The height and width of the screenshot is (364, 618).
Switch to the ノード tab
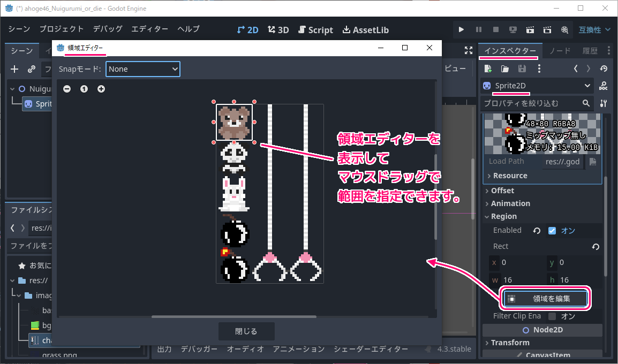(x=560, y=51)
